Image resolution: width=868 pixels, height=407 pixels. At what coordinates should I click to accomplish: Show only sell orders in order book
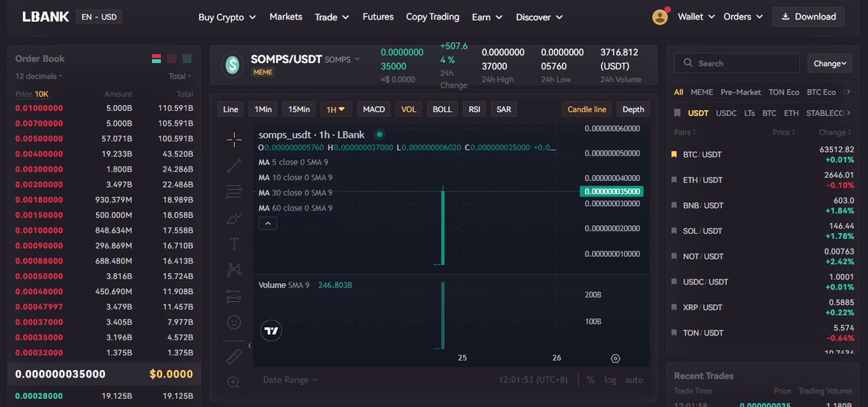click(171, 59)
